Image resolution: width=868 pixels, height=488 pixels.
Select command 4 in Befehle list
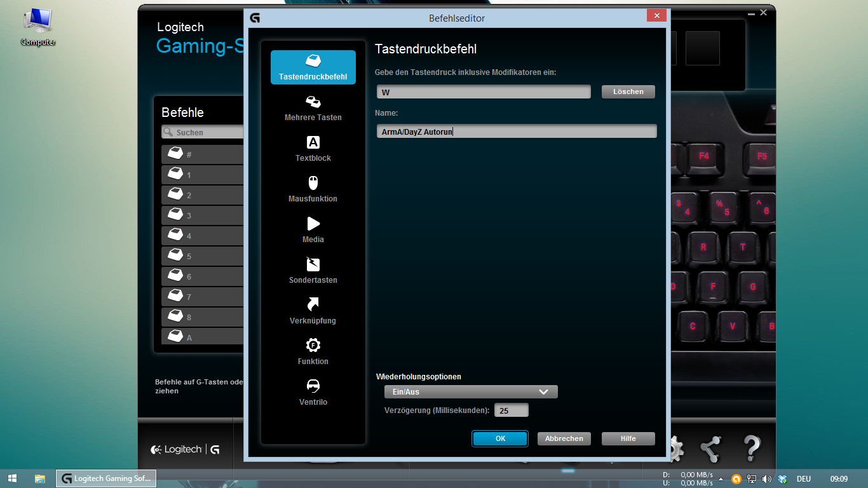click(x=203, y=236)
